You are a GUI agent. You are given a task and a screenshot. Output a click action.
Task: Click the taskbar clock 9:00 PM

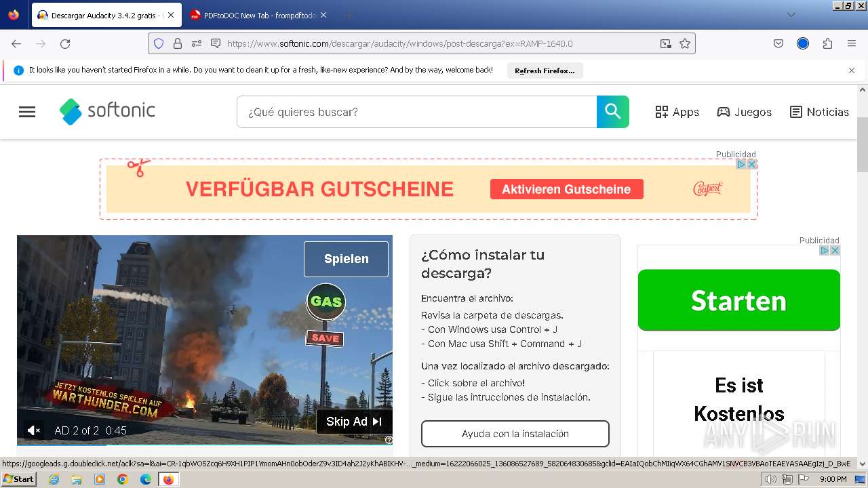pos(833,479)
